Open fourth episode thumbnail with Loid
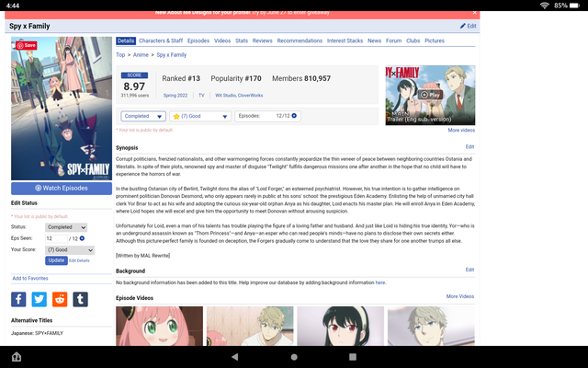The width and height of the screenshot is (588, 368). (x=431, y=326)
